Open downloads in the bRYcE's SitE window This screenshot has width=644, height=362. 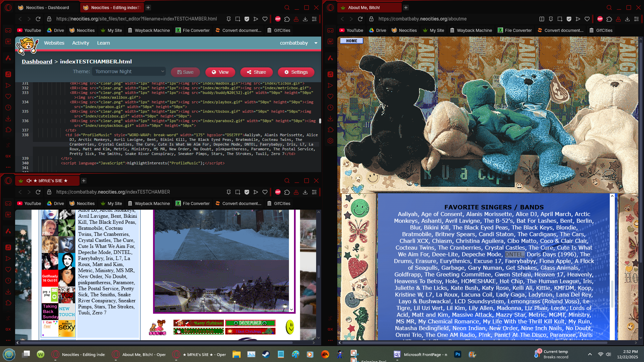click(x=305, y=192)
